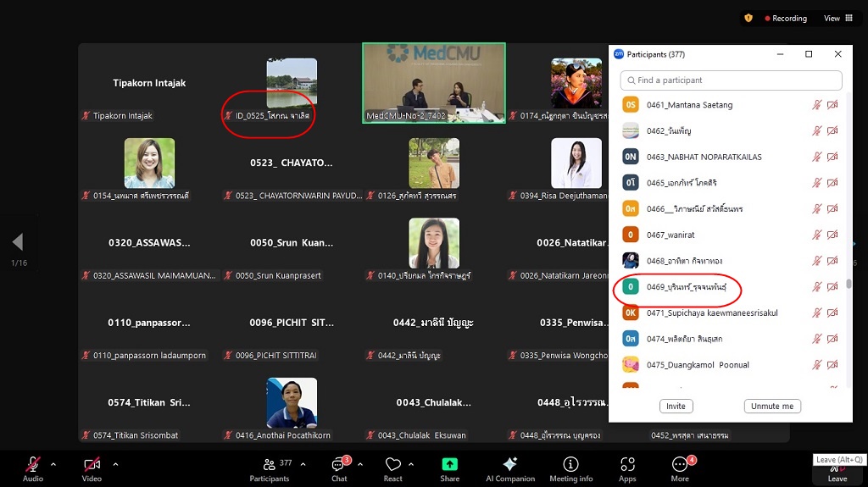868x487 pixels.
Task: Open AI Companion
Action: [510, 468]
